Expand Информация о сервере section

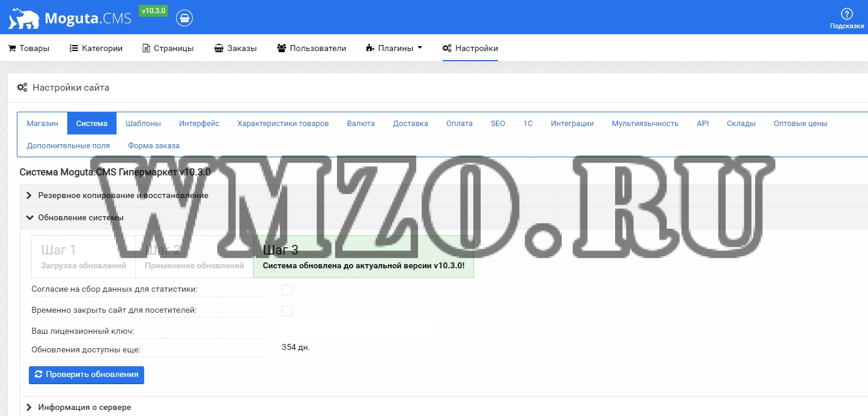click(443, 407)
